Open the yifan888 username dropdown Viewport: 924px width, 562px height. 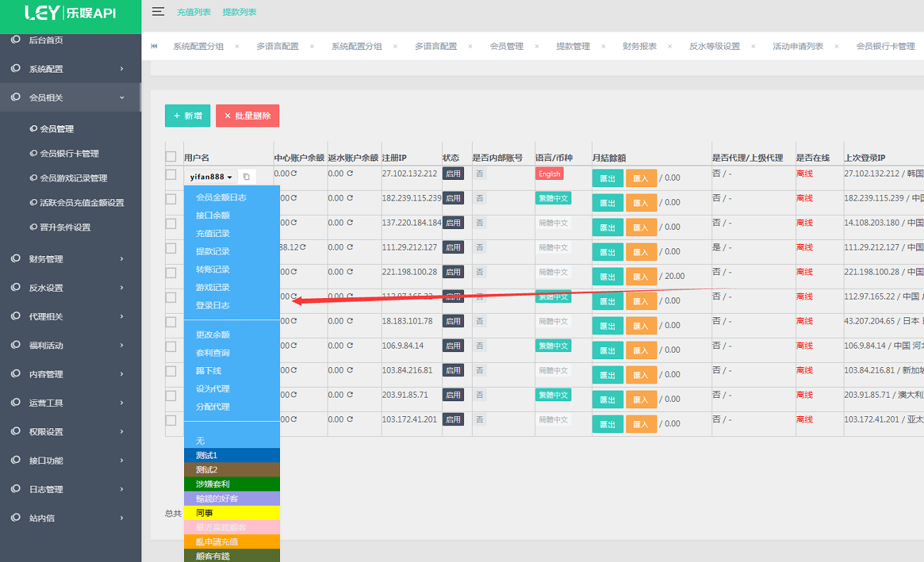211,176
